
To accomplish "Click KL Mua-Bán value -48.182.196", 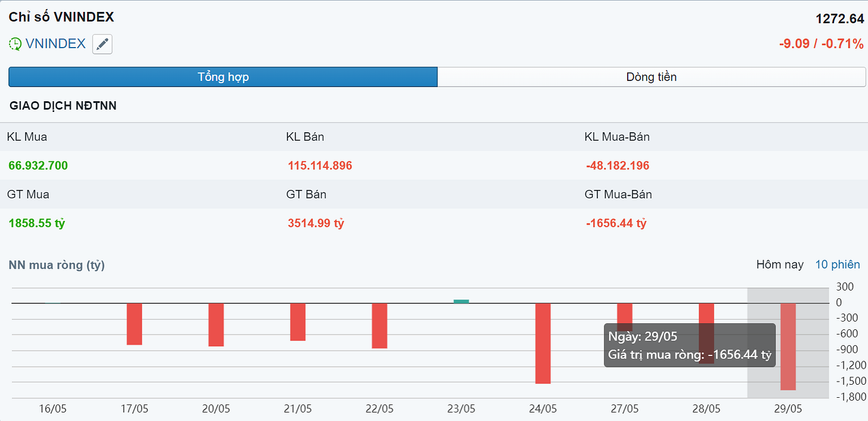I will point(618,166).
